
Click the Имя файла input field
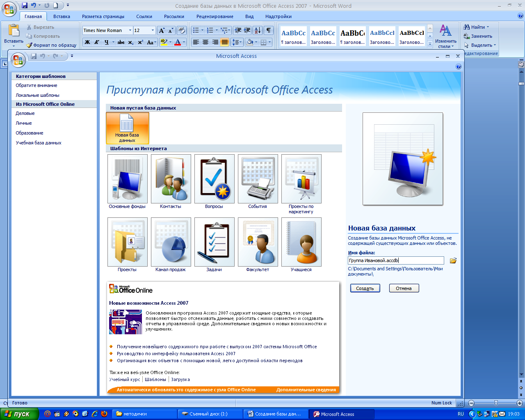coord(396,260)
